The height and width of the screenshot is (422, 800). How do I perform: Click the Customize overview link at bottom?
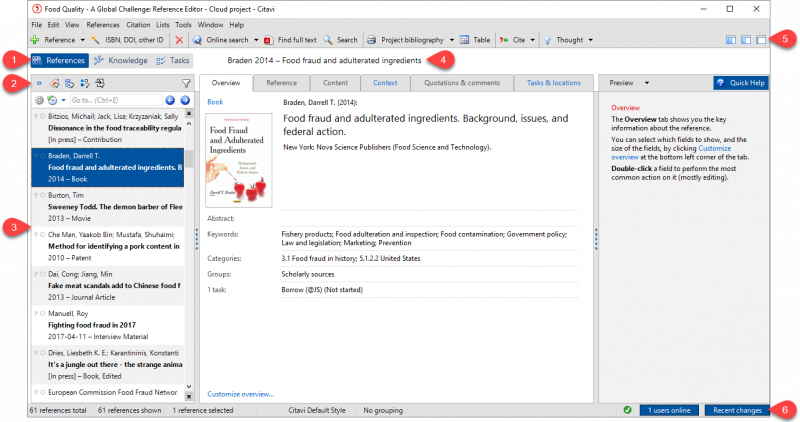pyautogui.click(x=240, y=394)
